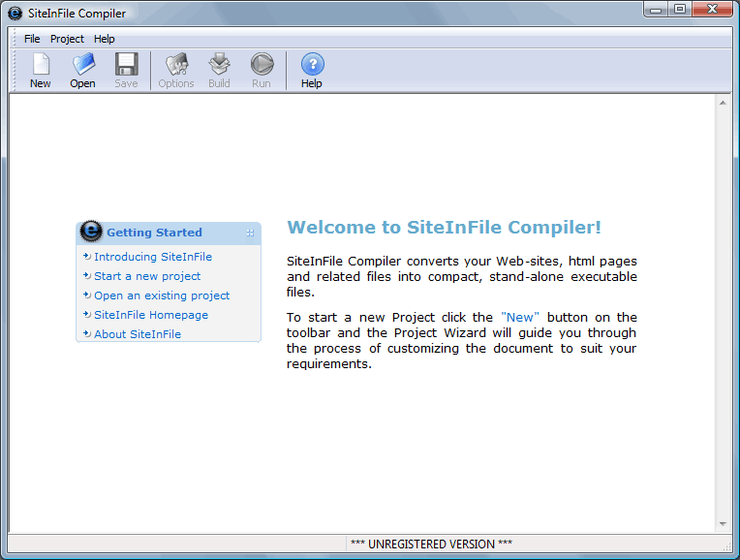
Task: Click the SiteInFile logo in title bar
Action: (x=15, y=13)
